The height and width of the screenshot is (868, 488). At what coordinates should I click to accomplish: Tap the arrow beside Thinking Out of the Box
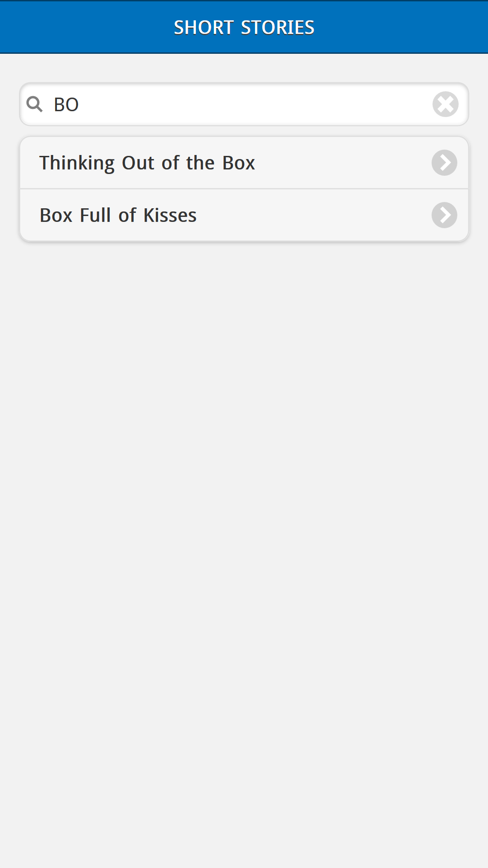(444, 163)
